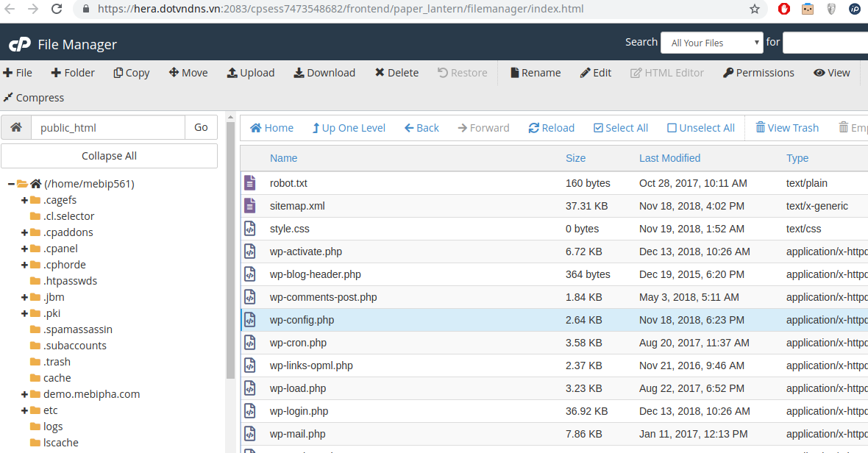Click the wp-login.php file icon
Screen dimensions: 868x453
[x=250, y=411]
